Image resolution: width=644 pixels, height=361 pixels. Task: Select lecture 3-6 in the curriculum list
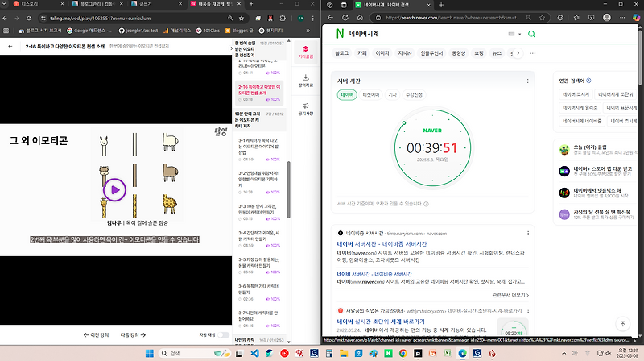pyautogui.click(x=258, y=293)
